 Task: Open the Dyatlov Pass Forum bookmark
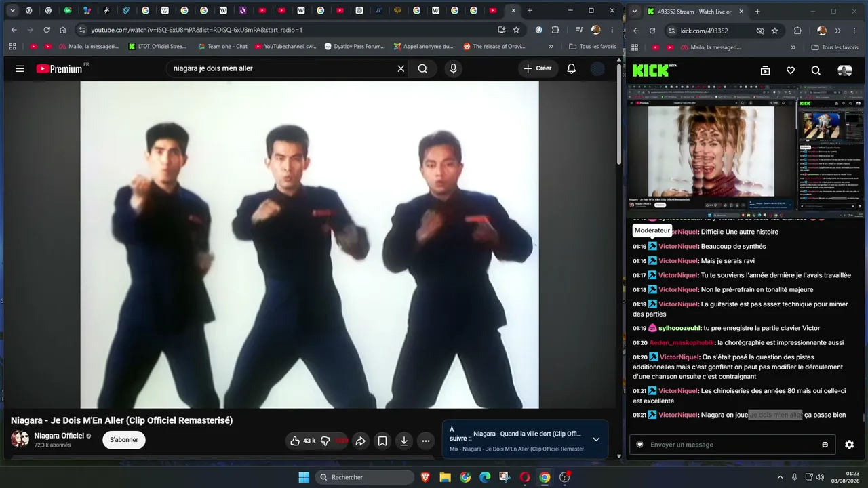click(x=355, y=47)
